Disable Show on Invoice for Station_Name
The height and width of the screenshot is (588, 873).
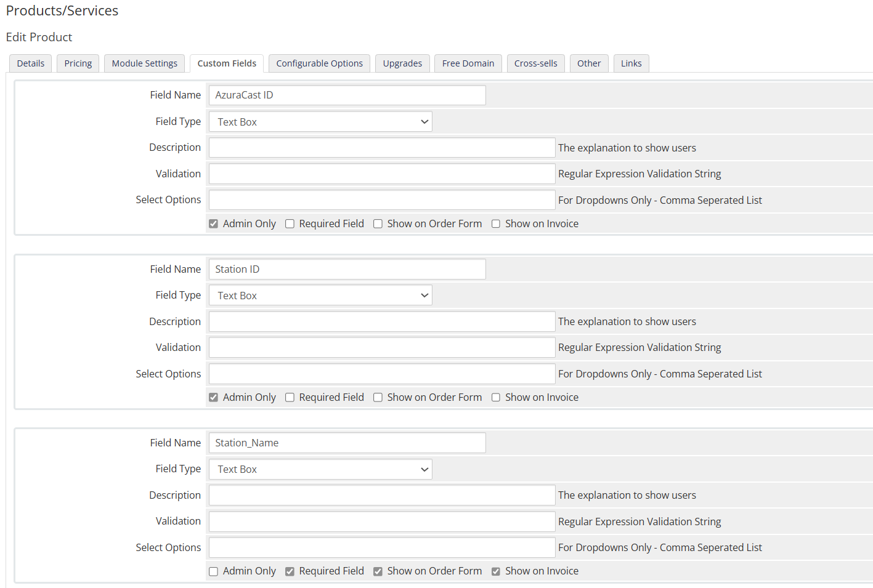(x=496, y=571)
